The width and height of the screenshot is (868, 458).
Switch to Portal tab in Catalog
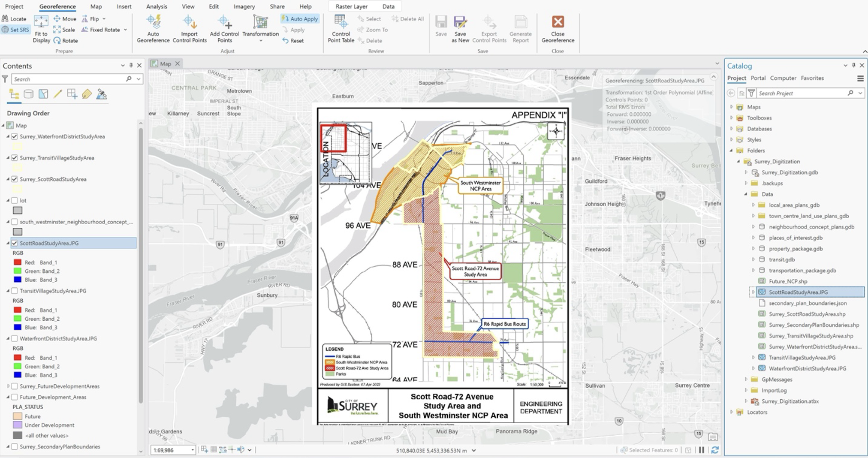tap(758, 78)
